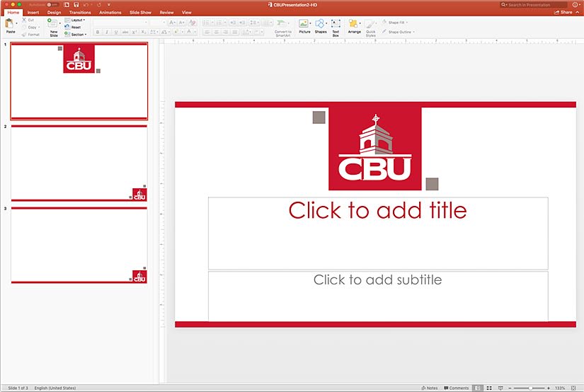Start slide show from status bar icon

tap(500, 388)
